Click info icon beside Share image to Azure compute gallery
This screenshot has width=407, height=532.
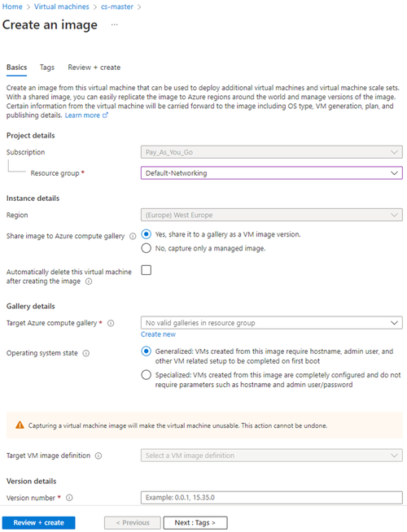pyautogui.click(x=133, y=236)
